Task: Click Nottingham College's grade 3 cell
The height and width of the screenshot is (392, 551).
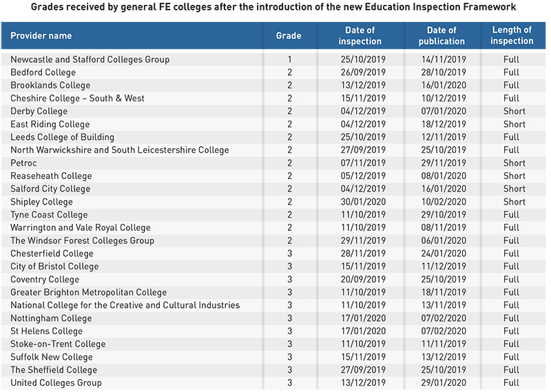Action: 289,318
